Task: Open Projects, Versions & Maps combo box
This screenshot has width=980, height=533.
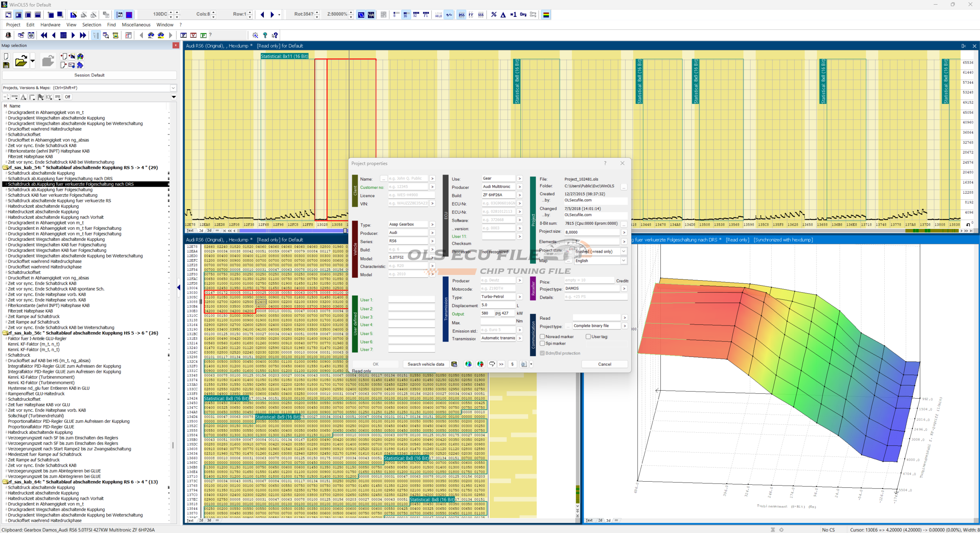Action: (89, 88)
